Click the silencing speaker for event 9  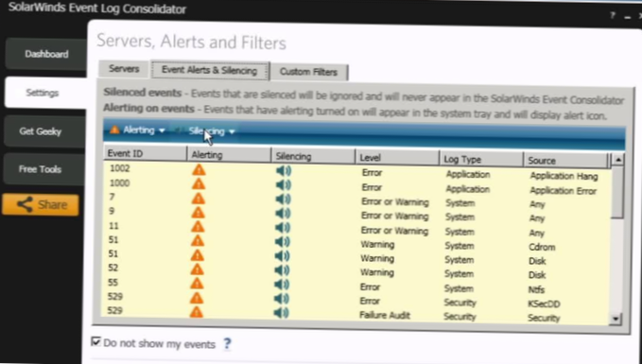pyautogui.click(x=283, y=214)
